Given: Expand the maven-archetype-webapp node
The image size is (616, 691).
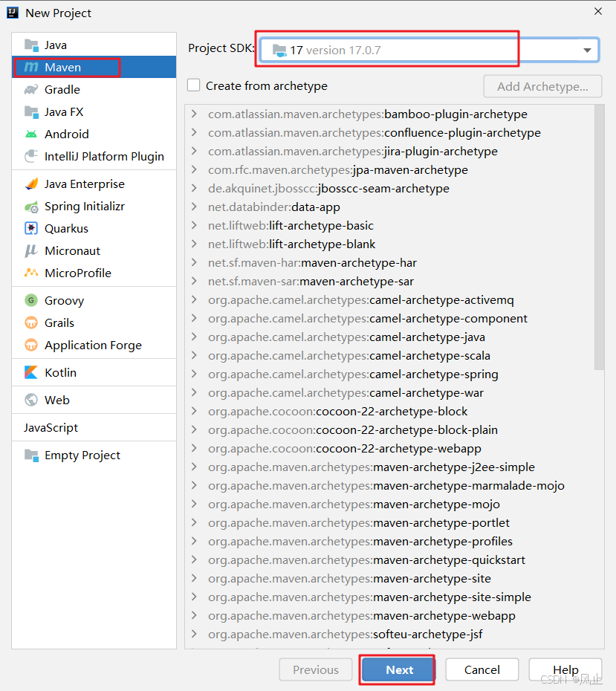Looking at the screenshot, I should coord(194,616).
